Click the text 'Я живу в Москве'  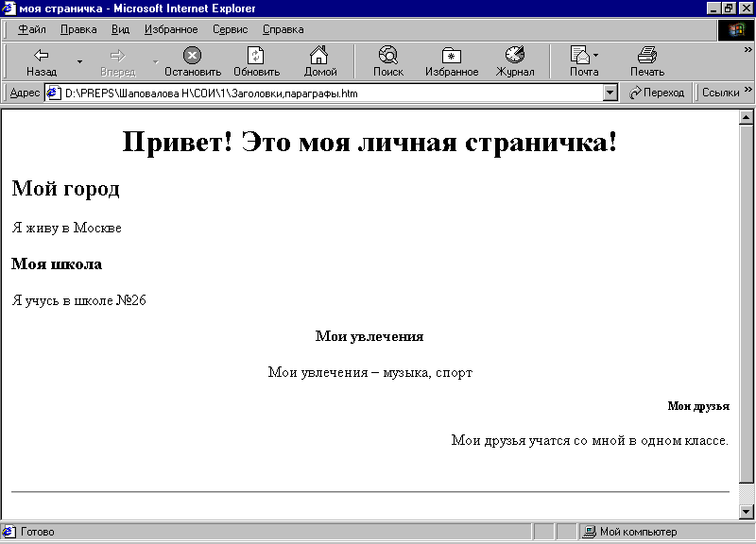(x=66, y=228)
